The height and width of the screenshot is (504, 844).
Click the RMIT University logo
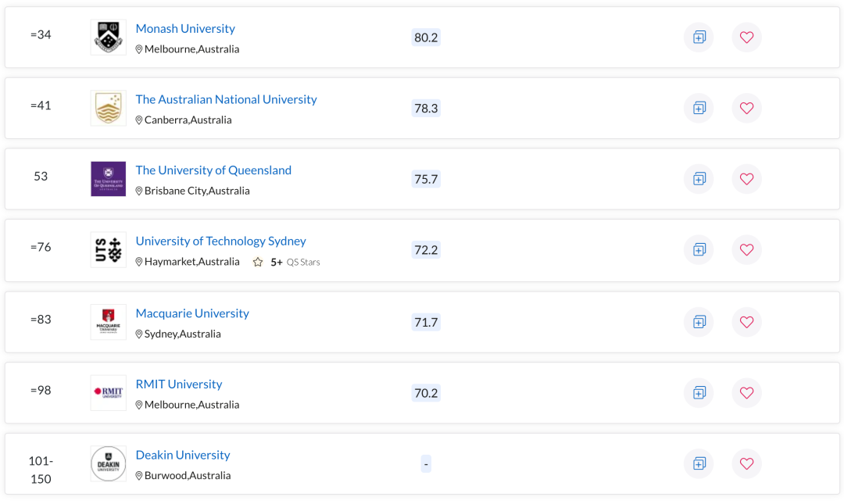pyautogui.click(x=108, y=392)
